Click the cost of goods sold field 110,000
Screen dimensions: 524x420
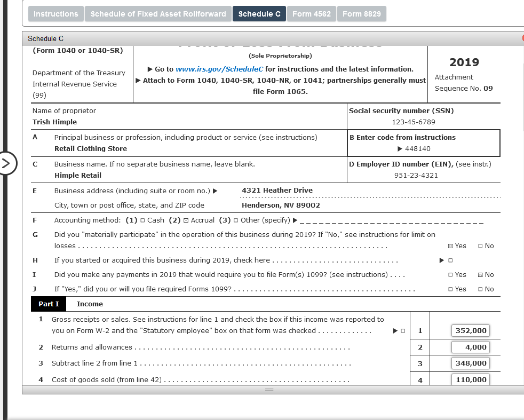click(471, 379)
